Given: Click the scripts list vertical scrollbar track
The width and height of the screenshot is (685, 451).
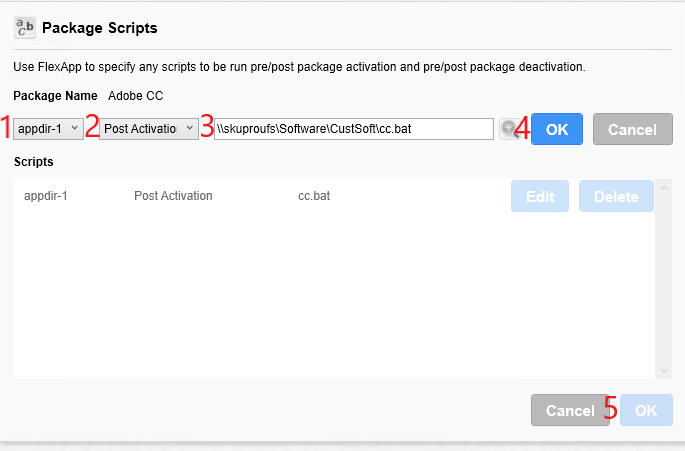Looking at the screenshot, I should [x=664, y=280].
